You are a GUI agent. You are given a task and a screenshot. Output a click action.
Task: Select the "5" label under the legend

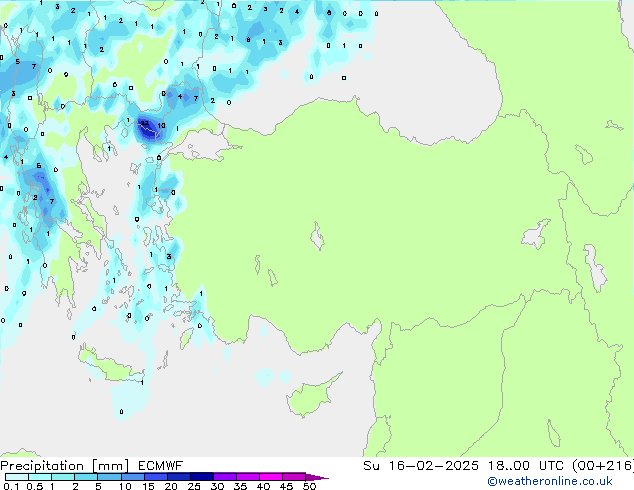98,486
